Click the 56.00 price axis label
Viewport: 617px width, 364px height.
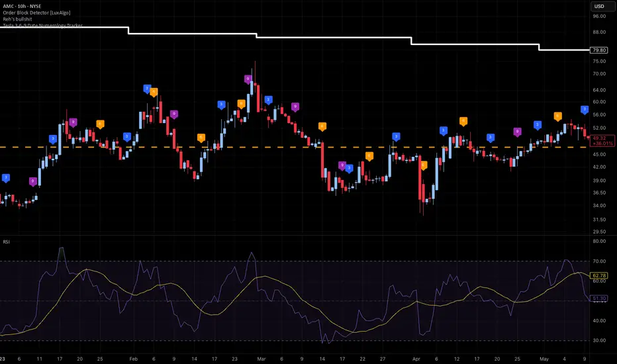(599, 115)
